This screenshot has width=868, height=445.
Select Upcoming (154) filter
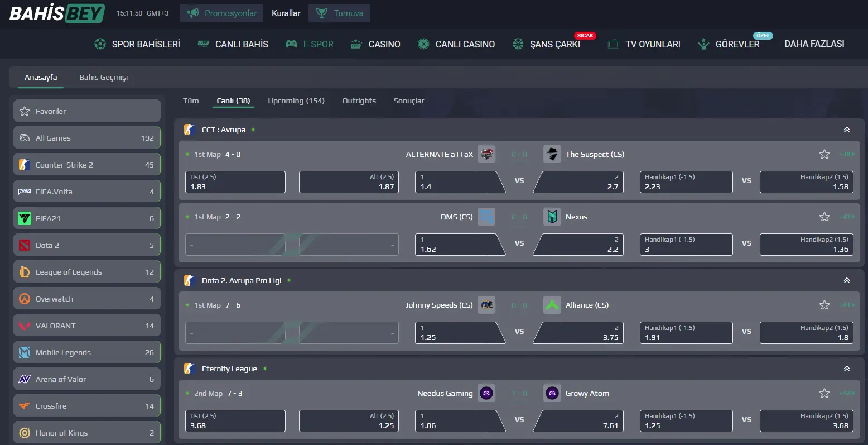tap(296, 101)
